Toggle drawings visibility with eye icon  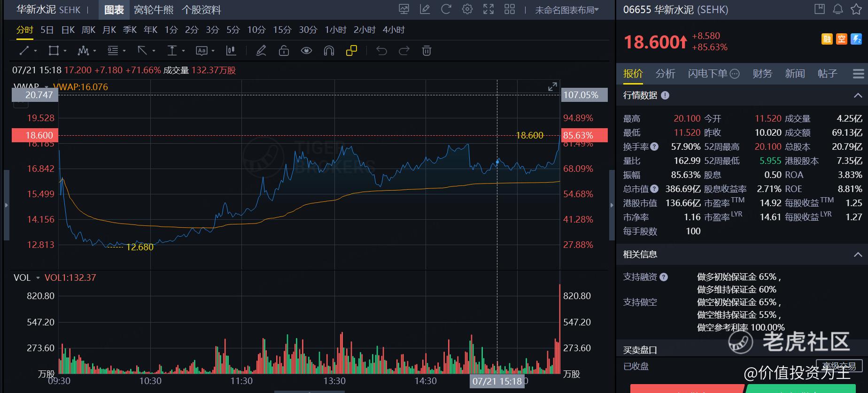306,51
